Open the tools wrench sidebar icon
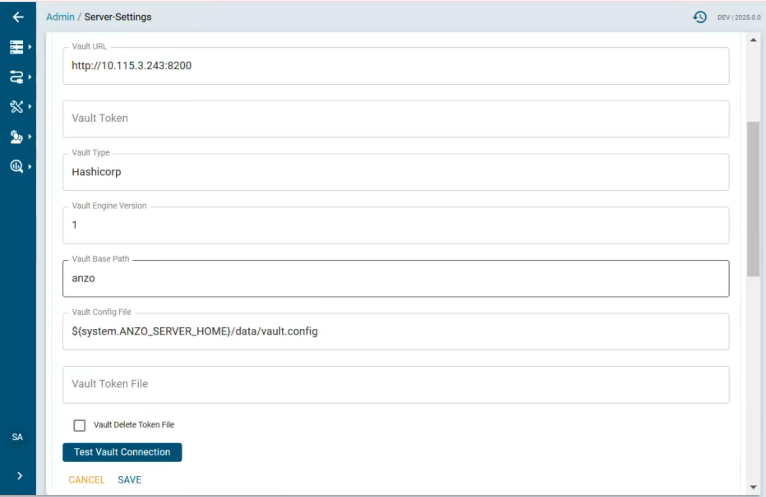The height and width of the screenshot is (497, 766). click(17, 107)
